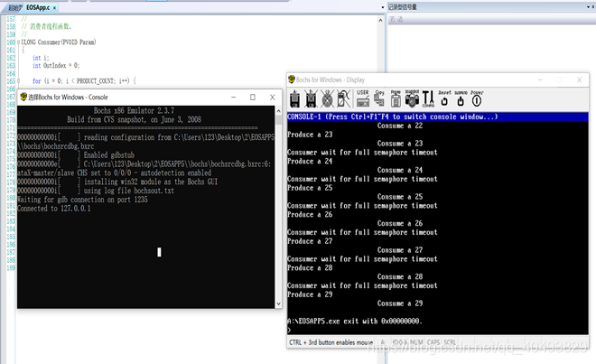Click 'using log file bochsout.txt' line
The height and width of the screenshot is (364, 596).
[x=129, y=191]
